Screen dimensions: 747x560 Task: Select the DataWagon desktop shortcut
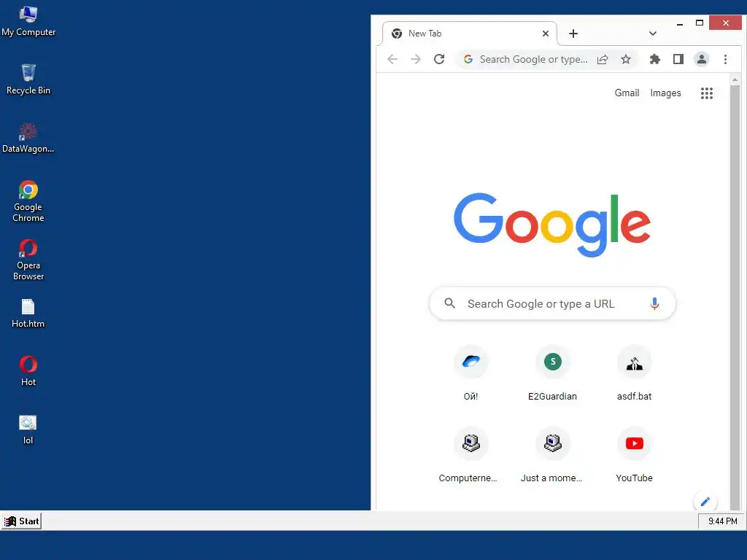pyautogui.click(x=28, y=138)
